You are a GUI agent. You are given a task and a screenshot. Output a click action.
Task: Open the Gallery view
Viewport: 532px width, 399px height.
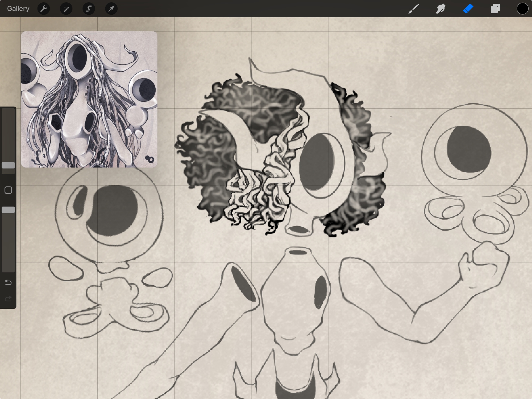click(x=18, y=9)
